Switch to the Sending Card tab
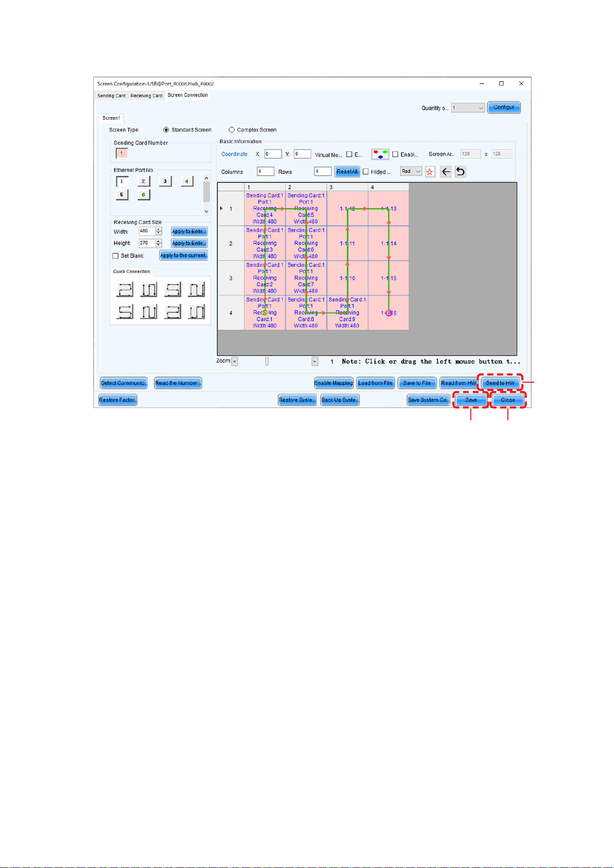Image resolution: width=614 pixels, height=868 pixels. (111, 96)
